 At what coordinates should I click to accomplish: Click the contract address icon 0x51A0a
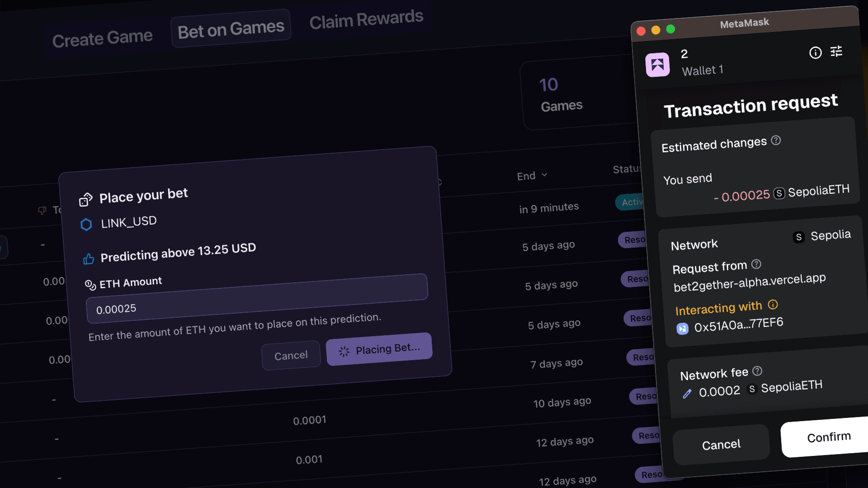(682, 328)
